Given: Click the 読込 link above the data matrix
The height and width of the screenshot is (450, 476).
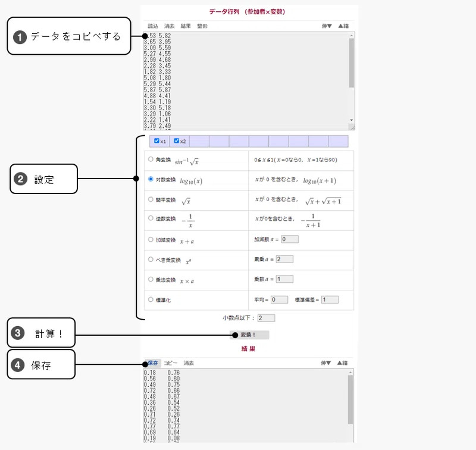Looking at the screenshot, I should (x=153, y=26).
